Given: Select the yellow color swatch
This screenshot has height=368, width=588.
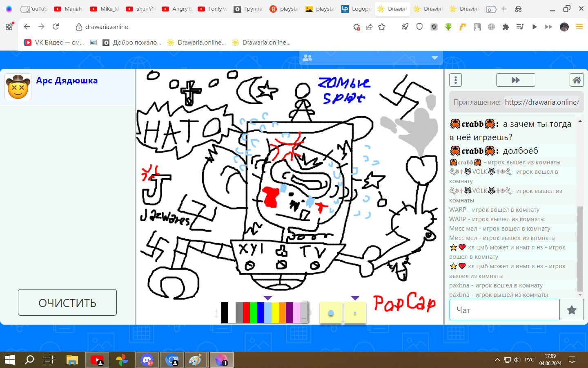Looking at the screenshot, I should pos(275,312).
